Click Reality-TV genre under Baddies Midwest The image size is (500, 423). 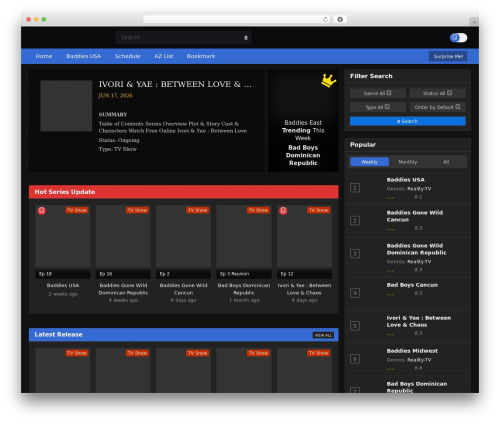pyautogui.click(x=419, y=360)
